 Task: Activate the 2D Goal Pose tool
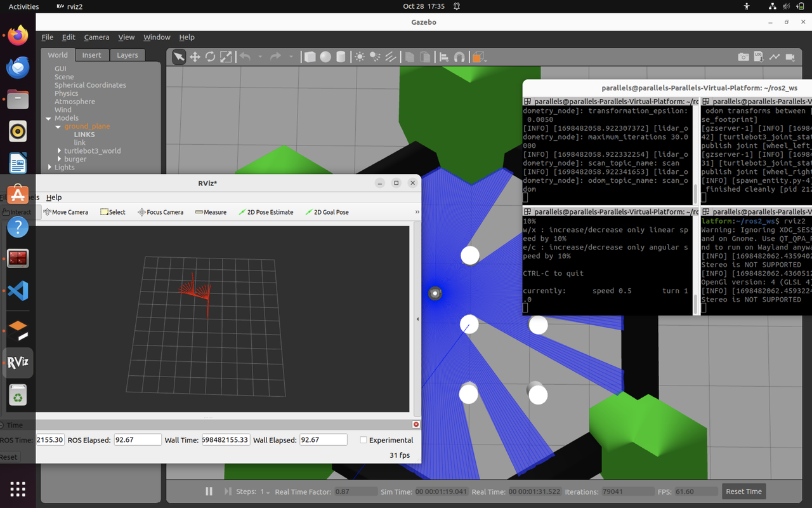(327, 212)
